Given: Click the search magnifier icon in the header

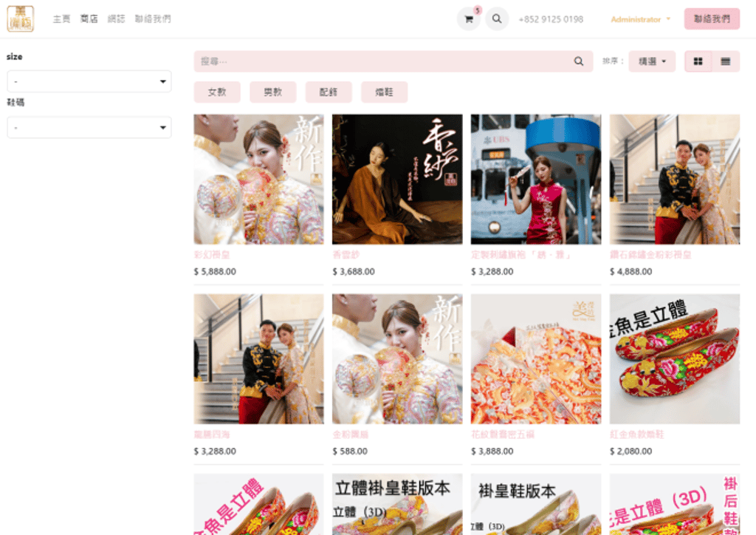Looking at the screenshot, I should click(497, 18).
